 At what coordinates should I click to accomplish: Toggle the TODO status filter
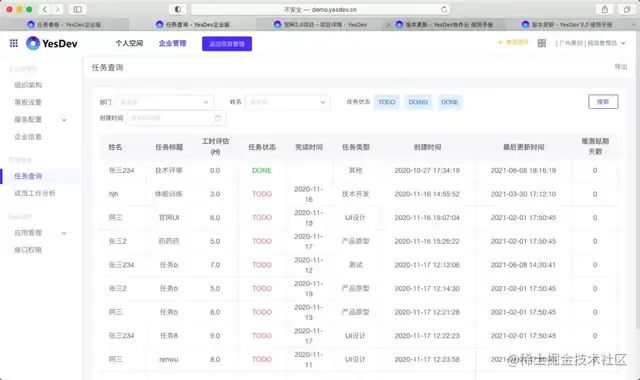387,102
